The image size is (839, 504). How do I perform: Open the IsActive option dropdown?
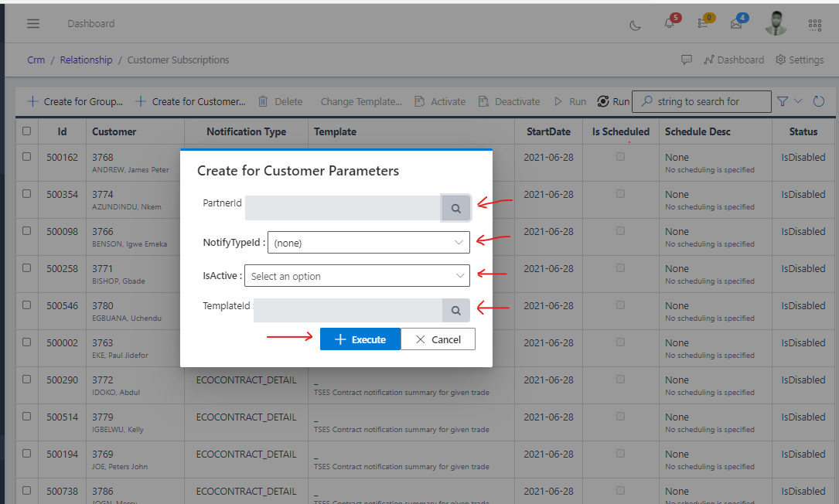(x=356, y=275)
